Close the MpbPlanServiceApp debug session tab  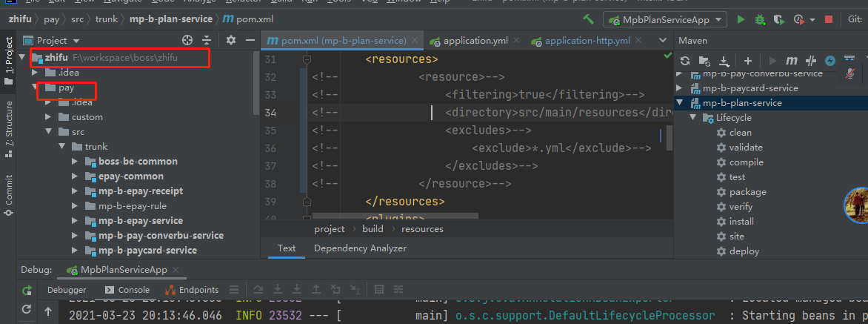[x=176, y=270]
